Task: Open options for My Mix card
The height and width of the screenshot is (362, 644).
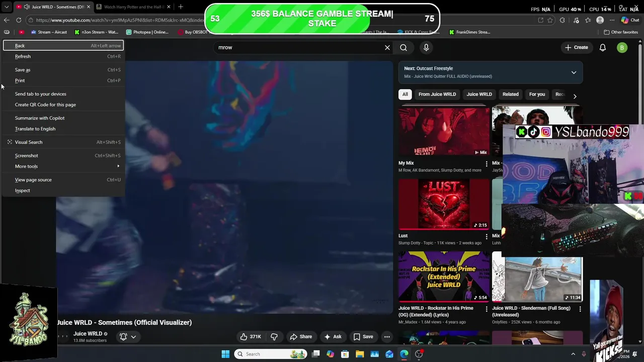Action: click(486, 163)
